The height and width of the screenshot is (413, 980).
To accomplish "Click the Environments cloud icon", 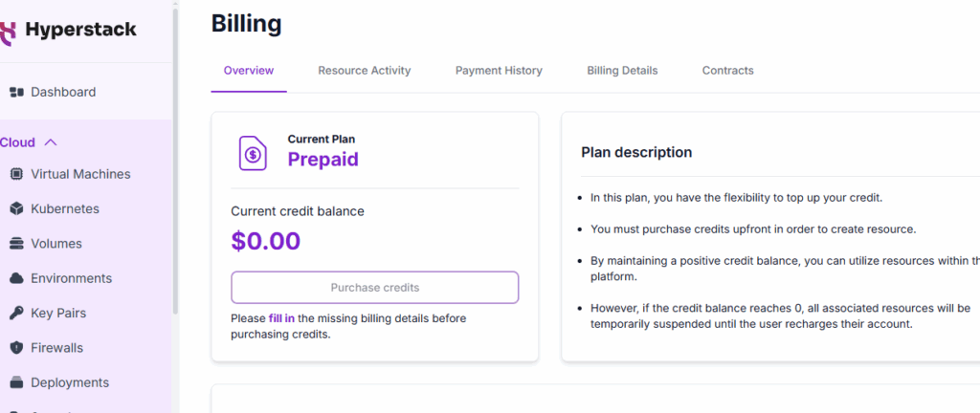I will 16,278.
